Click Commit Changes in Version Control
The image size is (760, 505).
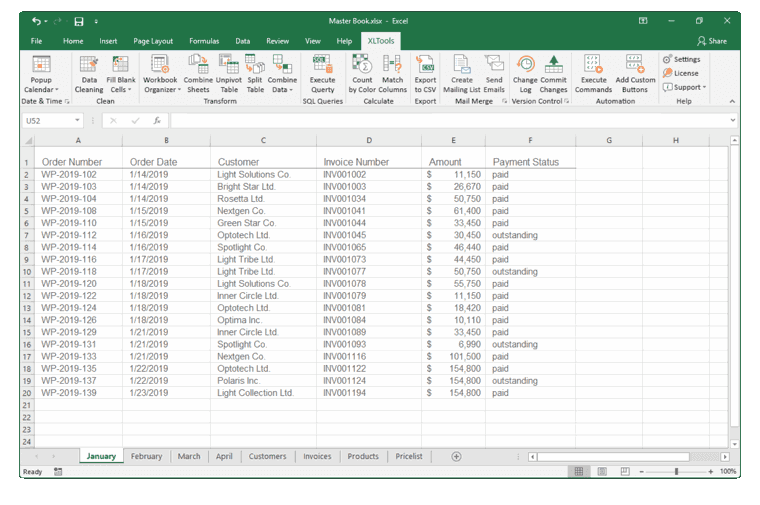(x=554, y=74)
